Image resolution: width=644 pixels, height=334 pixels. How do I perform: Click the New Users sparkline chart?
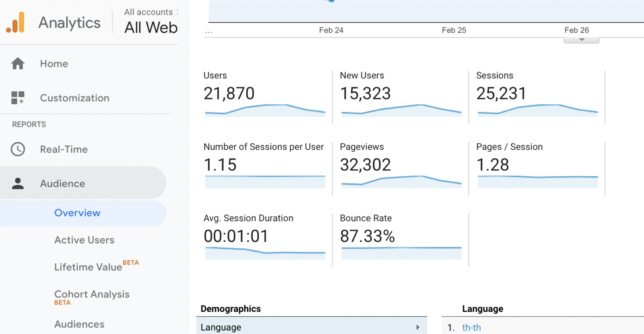tap(401, 110)
